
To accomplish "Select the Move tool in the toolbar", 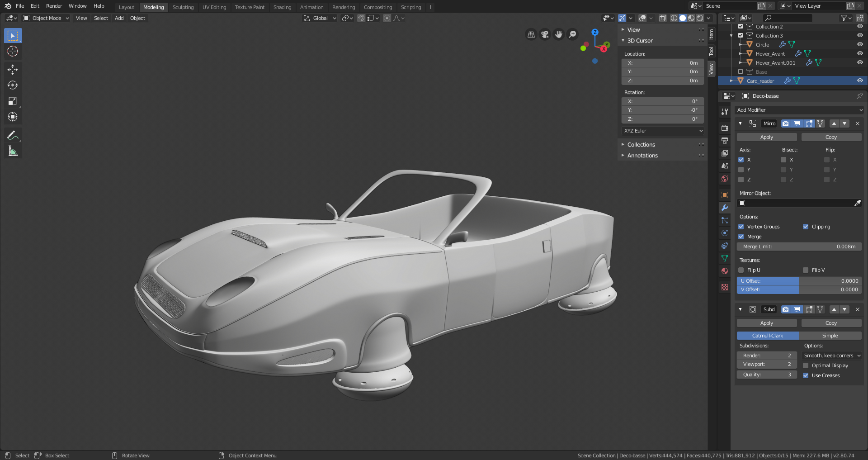I will [13, 69].
